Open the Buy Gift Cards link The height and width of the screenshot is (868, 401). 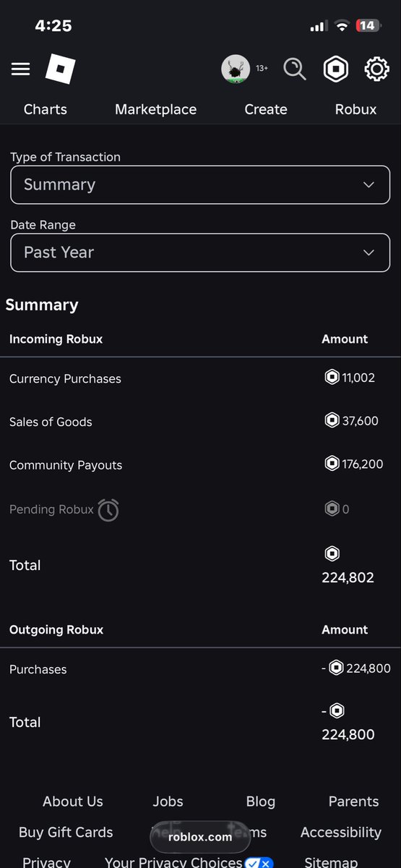[x=66, y=833]
